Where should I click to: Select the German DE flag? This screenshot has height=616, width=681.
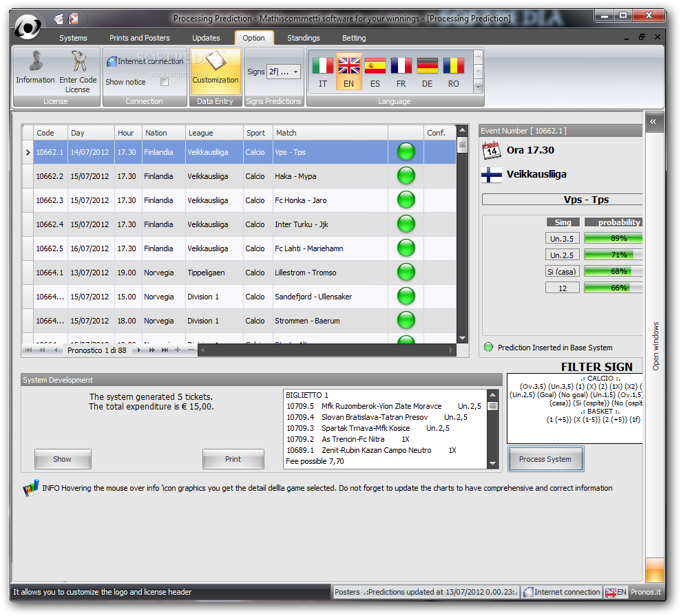tap(428, 72)
